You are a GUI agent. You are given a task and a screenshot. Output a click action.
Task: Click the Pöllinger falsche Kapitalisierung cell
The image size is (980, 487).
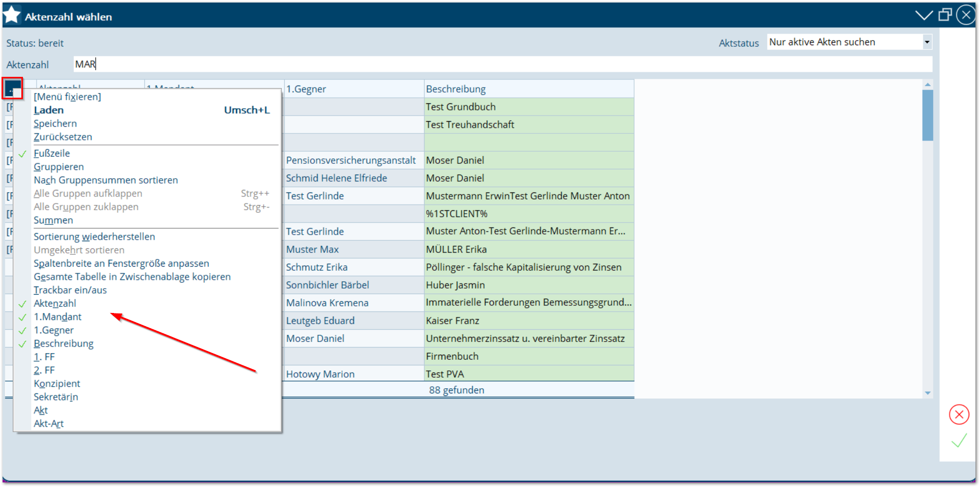coord(529,267)
